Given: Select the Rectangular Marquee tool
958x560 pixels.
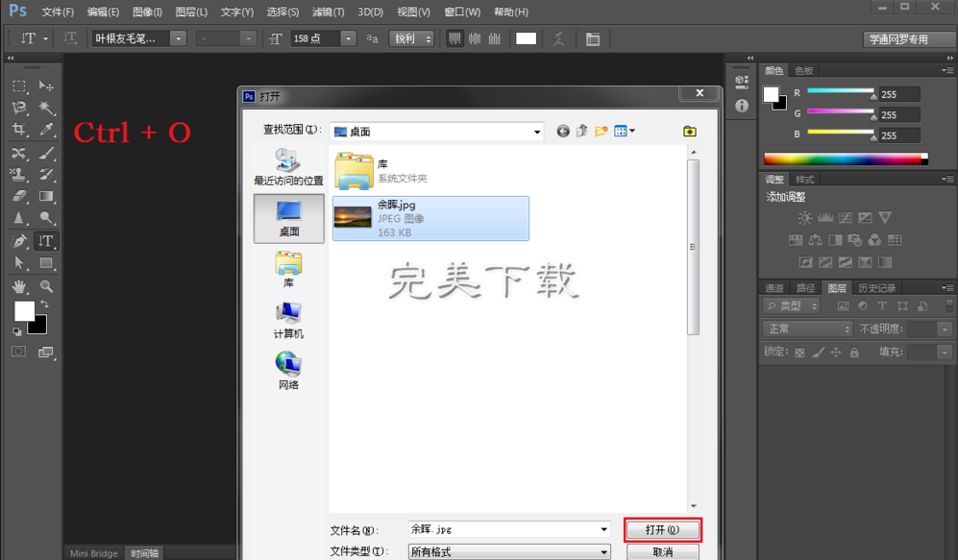Looking at the screenshot, I should [x=19, y=86].
